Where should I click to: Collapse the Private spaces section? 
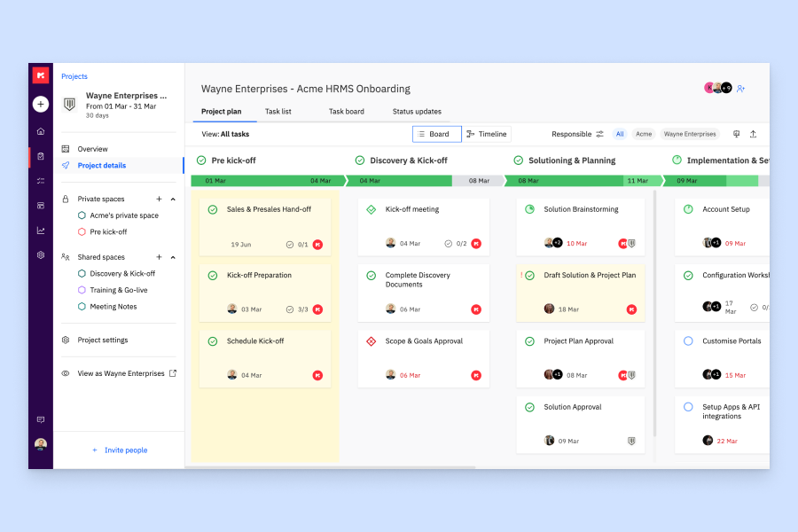pyautogui.click(x=173, y=199)
